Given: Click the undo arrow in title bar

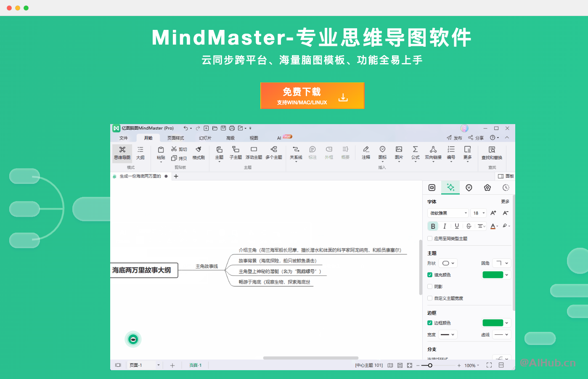Looking at the screenshot, I should tap(185, 128).
